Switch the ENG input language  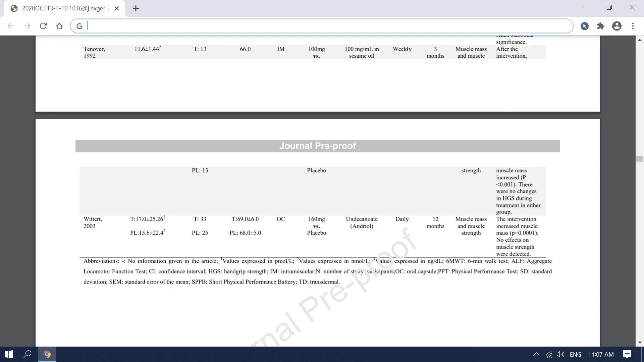(x=576, y=354)
